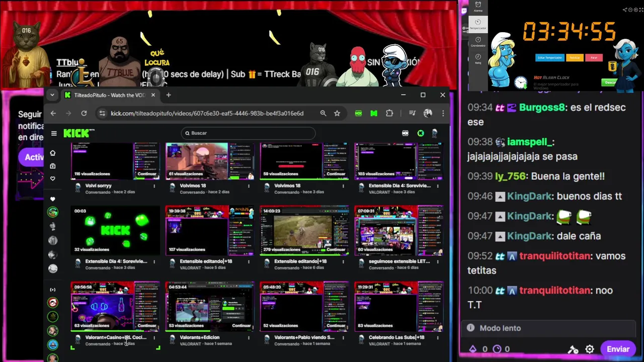644x362 pixels.
Task: View site information icon in address bar
Action: tap(102, 114)
